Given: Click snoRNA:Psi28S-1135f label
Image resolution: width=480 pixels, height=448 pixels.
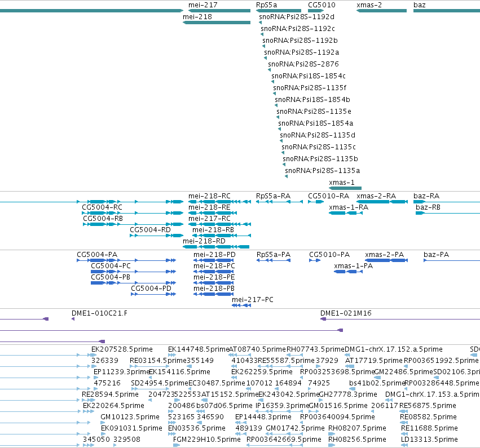Looking at the screenshot, I should point(310,88).
